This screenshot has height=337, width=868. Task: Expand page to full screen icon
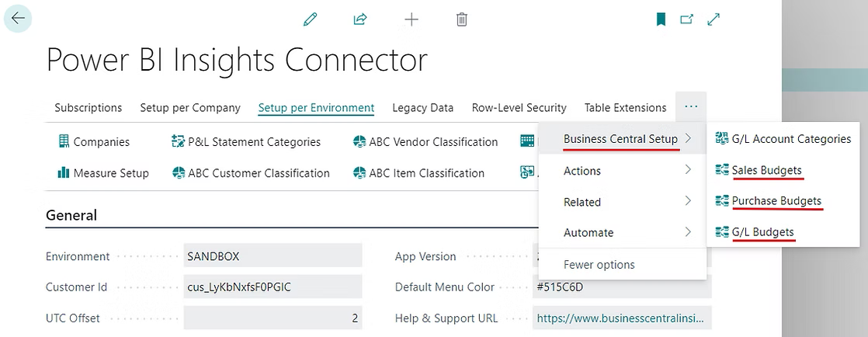[x=713, y=19]
